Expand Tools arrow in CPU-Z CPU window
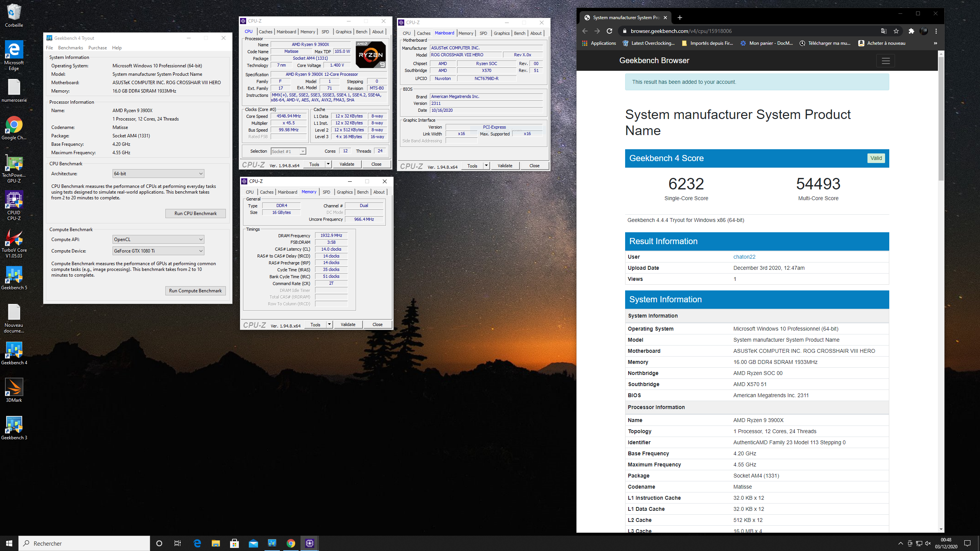The width and height of the screenshot is (980, 551). coord(328,164)
